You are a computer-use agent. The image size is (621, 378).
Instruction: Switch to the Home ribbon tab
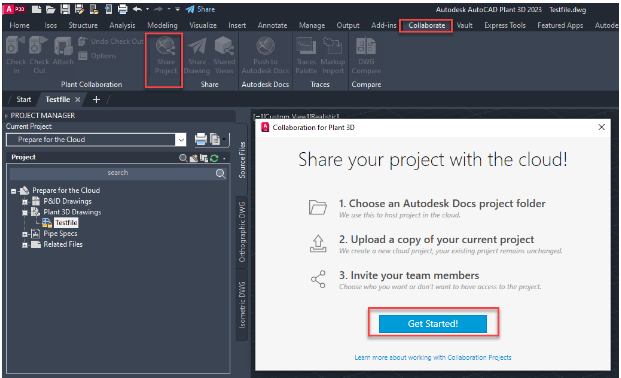pyautogui.click(x=19, y=25)
